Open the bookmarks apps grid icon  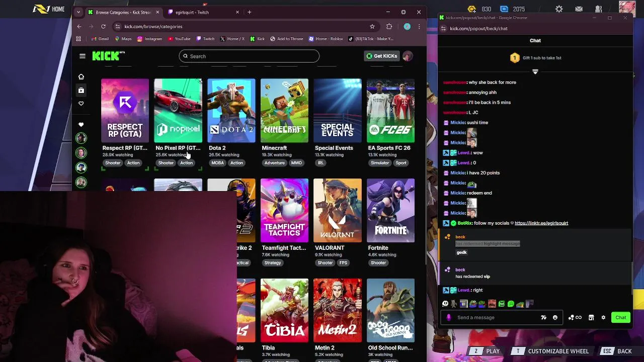(x=78, y=39)
